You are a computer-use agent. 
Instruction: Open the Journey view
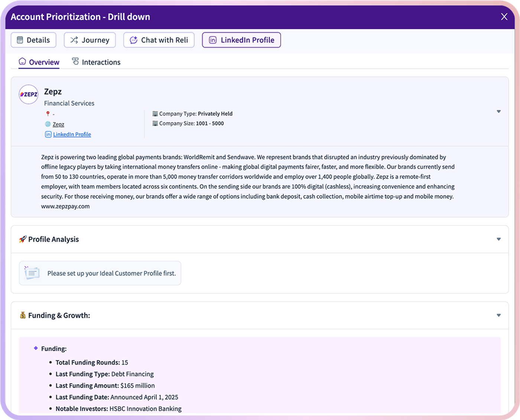coord(90,40)
